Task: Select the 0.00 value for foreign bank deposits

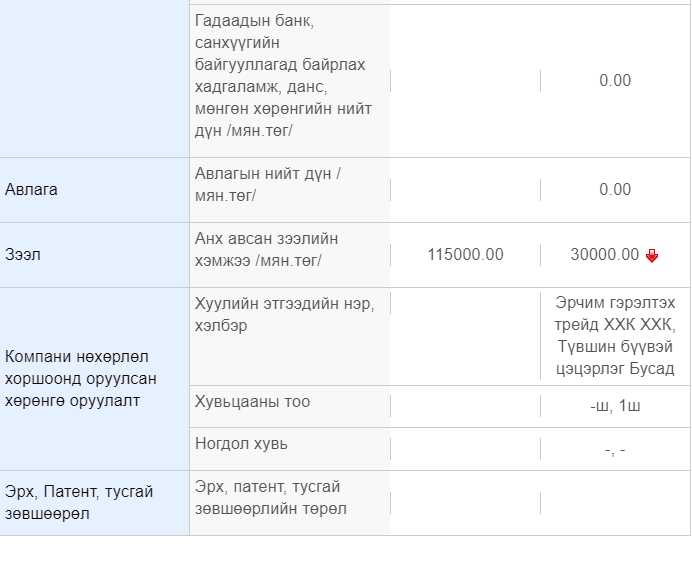Action: (x=615, y=81)
